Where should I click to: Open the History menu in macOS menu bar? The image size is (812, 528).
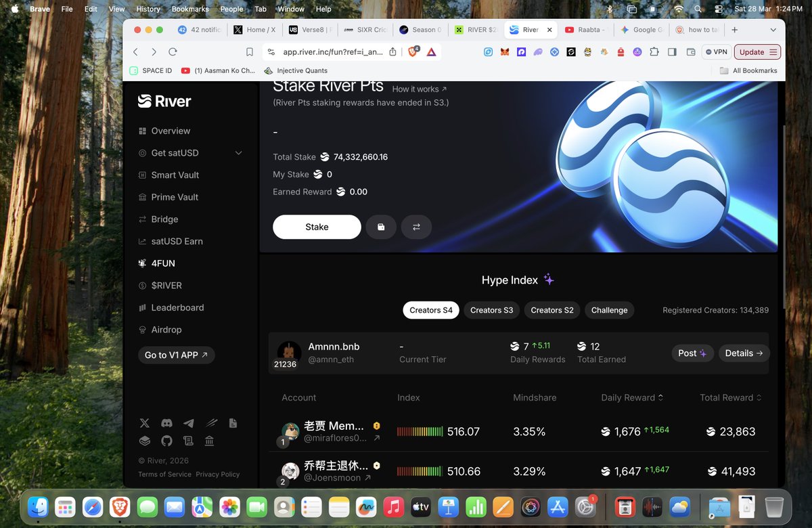point(148,9)
